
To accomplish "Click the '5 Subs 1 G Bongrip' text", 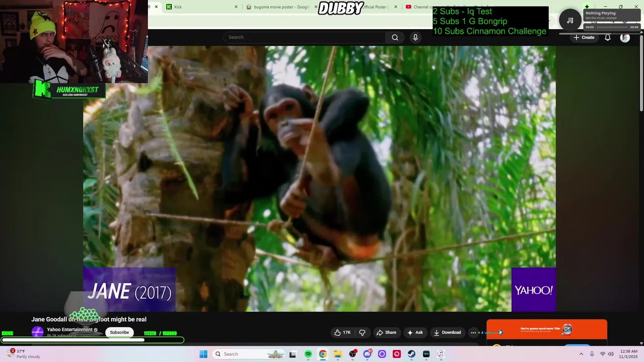I will point(470,21).
